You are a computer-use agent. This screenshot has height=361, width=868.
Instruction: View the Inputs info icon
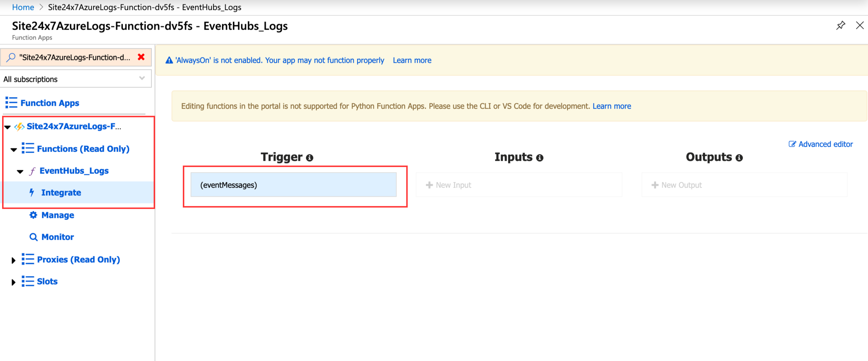tap(540, 158)
